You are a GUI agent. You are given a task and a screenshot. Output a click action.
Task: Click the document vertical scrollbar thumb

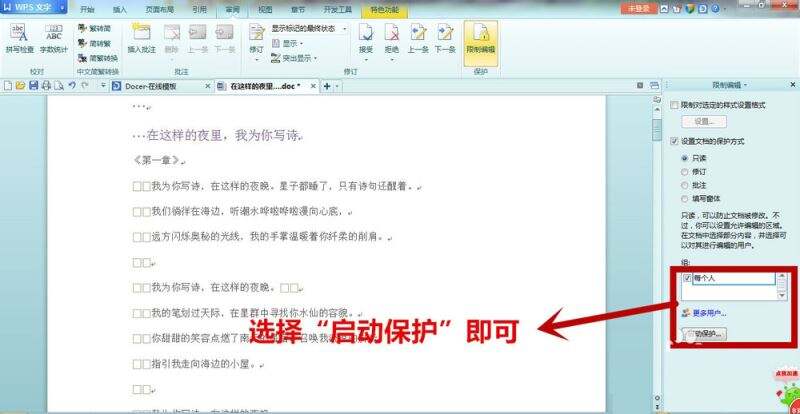point(657,129)
